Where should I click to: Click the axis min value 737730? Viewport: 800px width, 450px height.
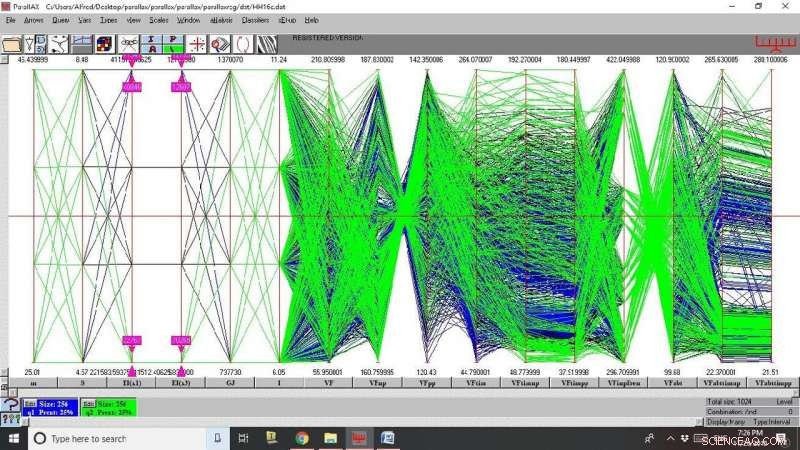tap(230, 372)
